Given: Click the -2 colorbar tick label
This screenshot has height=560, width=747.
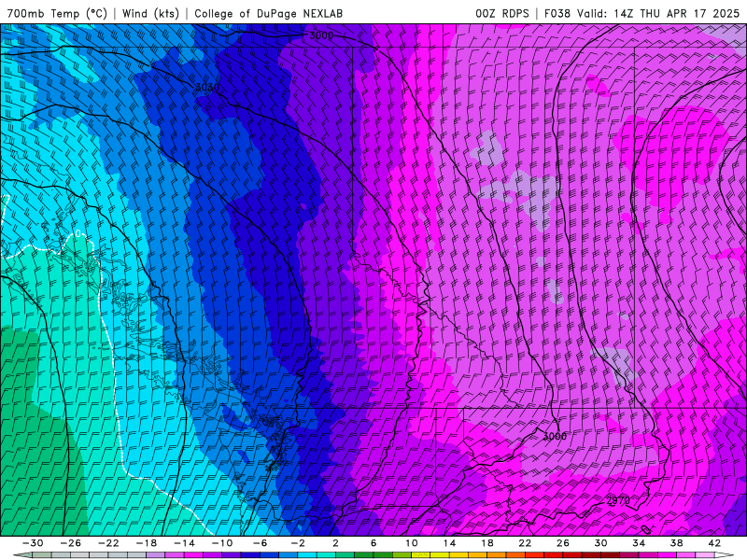Looking at the screenshot, I should (x=298, y=543).
